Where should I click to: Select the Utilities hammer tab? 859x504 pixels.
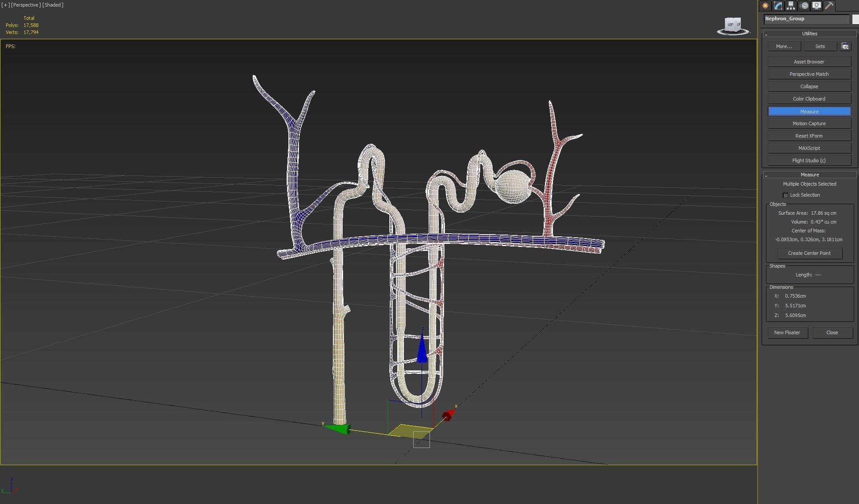pyautogui.click(x=829, y=6)
